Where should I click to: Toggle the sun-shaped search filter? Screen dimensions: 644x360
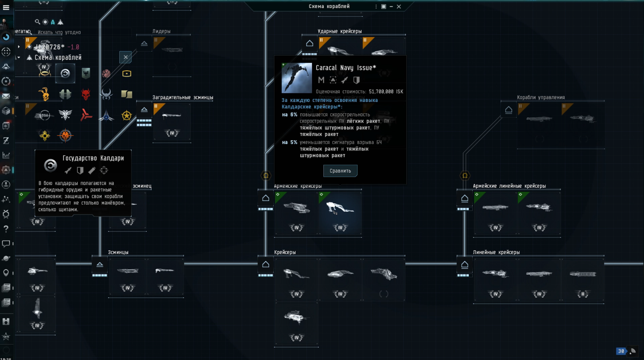[45, 22]
